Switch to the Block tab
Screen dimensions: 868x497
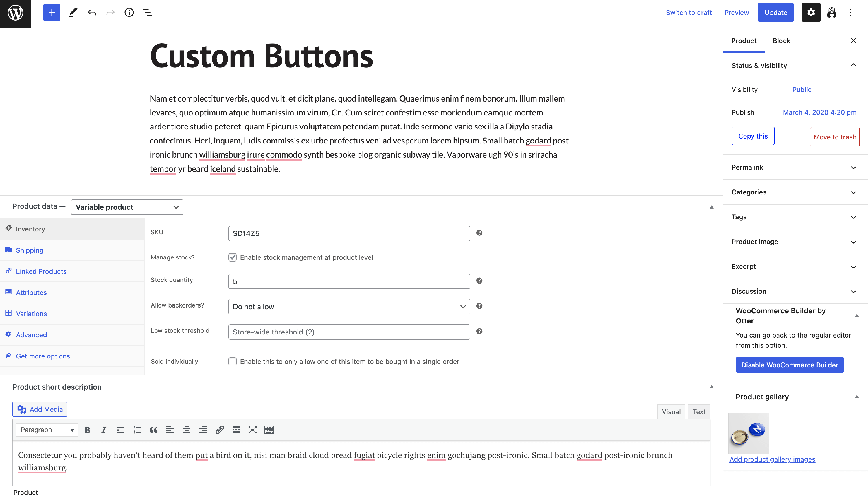click(x=781, y=41)
